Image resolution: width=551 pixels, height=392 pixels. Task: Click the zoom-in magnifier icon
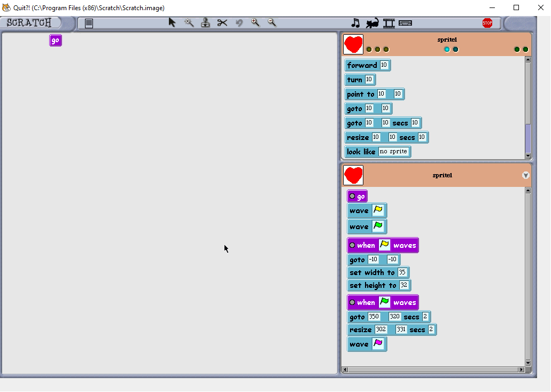point(255,23)
